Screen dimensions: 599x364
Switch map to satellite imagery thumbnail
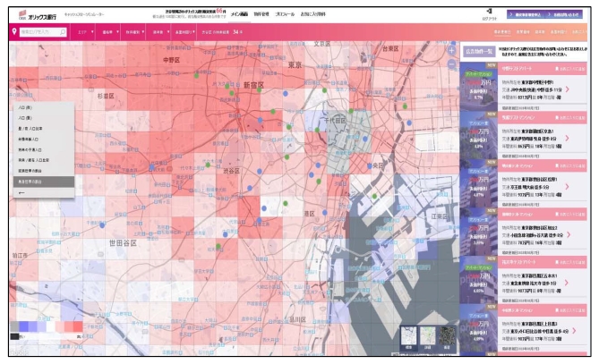(x=447, y=337)
